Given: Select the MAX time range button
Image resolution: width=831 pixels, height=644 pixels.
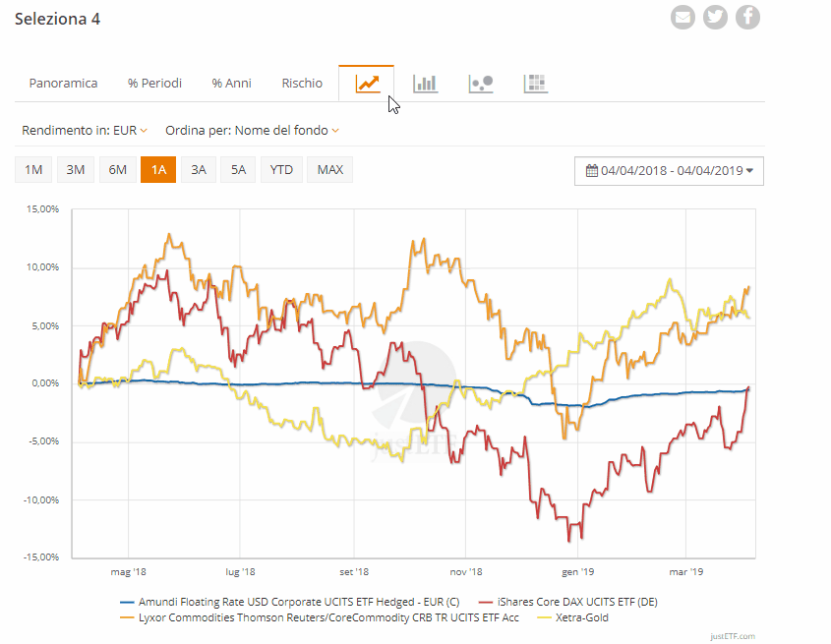Looking at the screenshot, I should pos(329,170).
